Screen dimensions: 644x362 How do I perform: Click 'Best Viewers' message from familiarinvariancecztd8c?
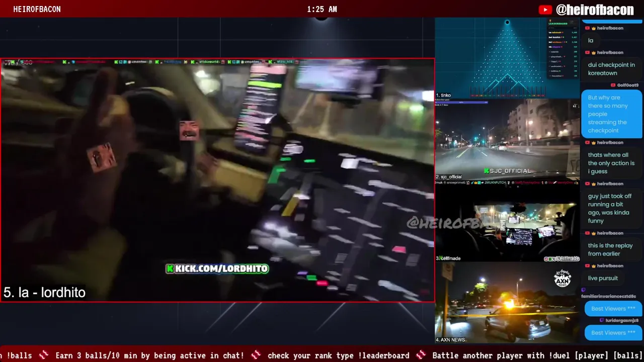(x=613, y=309)
